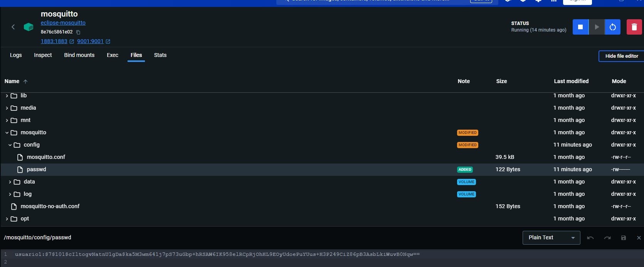Click the Size column header
The height and width of the screenshot is (267, 644).
[x=501, y=81]
